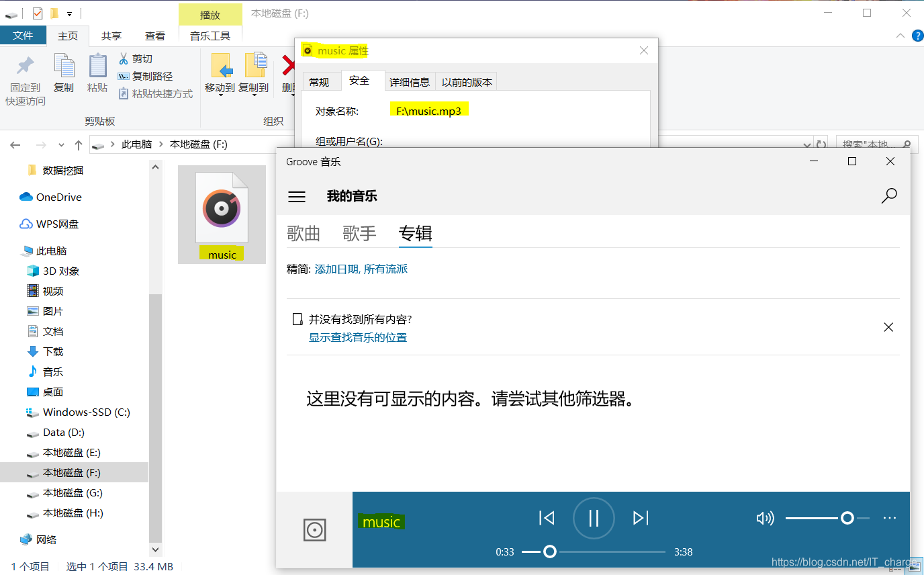Go up one folder level arrow
The height and width of the screenshot is (575, 924).
click(x=79, y=144)
